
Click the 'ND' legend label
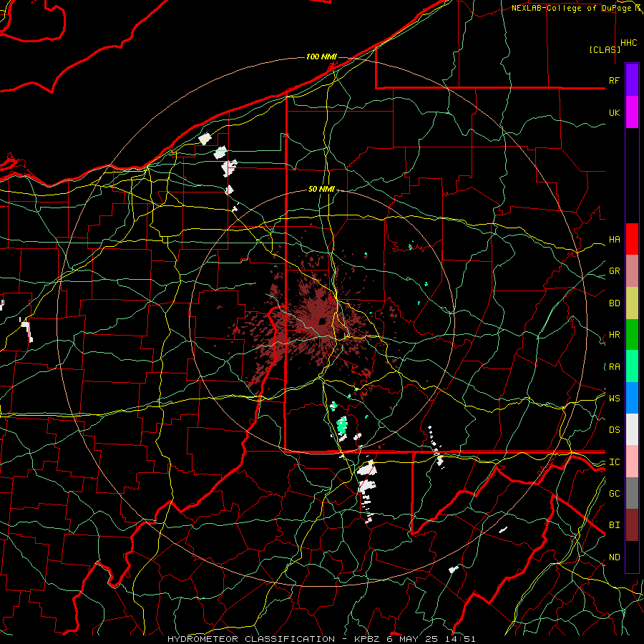614,557
